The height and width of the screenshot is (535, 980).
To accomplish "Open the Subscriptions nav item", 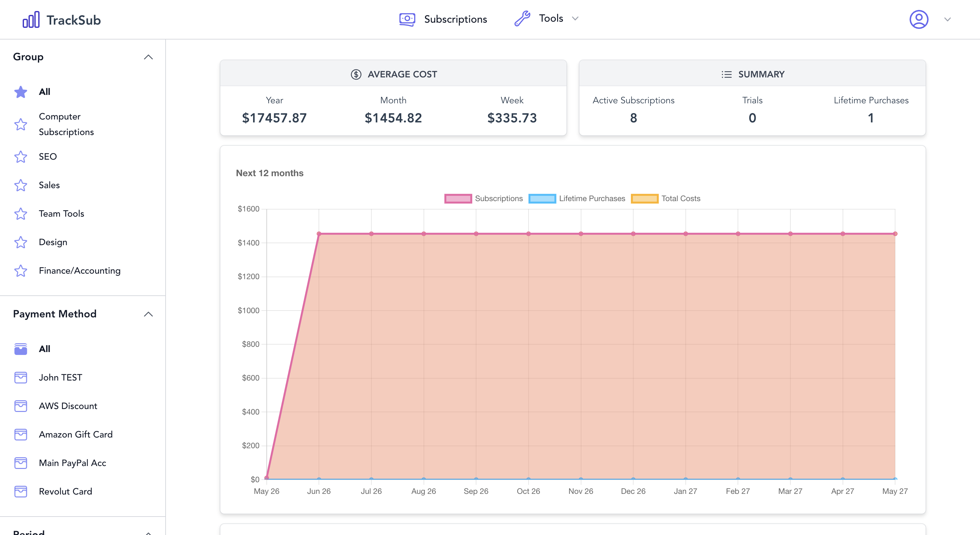I will coord(443,19).
